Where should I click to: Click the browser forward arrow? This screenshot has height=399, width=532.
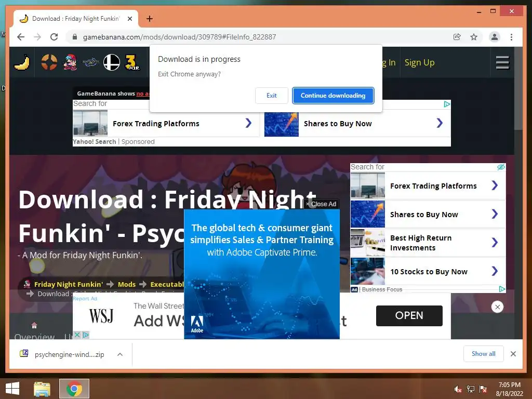coord(37,37)
